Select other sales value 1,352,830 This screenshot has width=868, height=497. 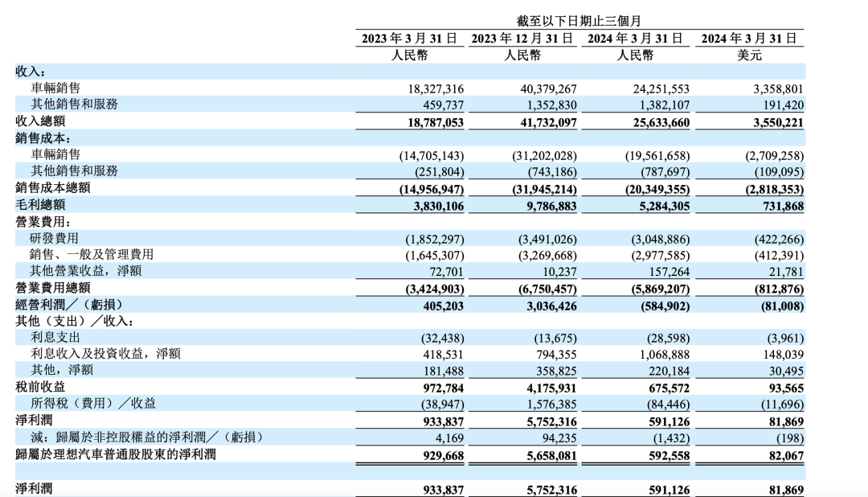(552, 105)
